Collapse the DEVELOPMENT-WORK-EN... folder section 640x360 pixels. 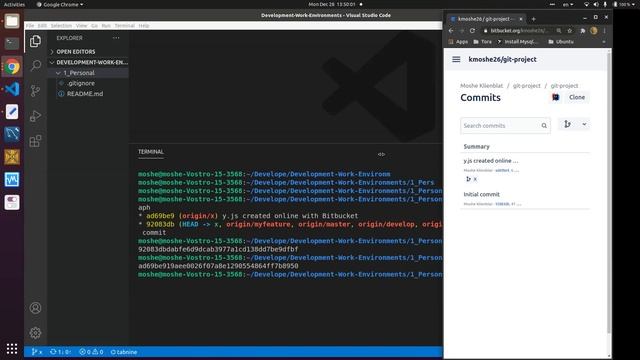(x=89, y=62)
